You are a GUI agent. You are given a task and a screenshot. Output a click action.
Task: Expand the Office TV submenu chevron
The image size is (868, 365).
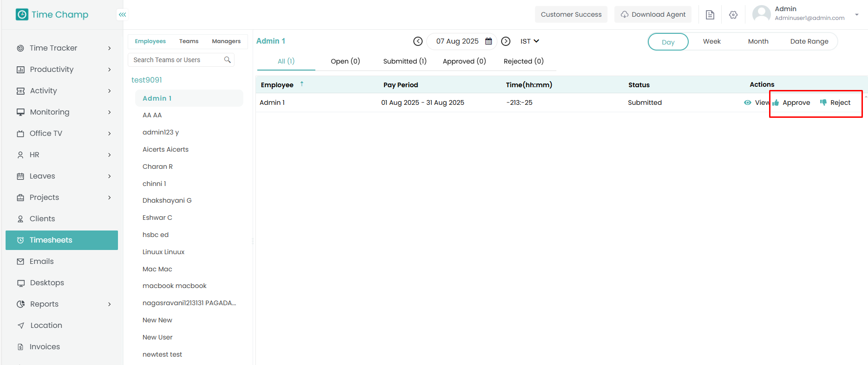pyautogui.click(x=110, y=134)
